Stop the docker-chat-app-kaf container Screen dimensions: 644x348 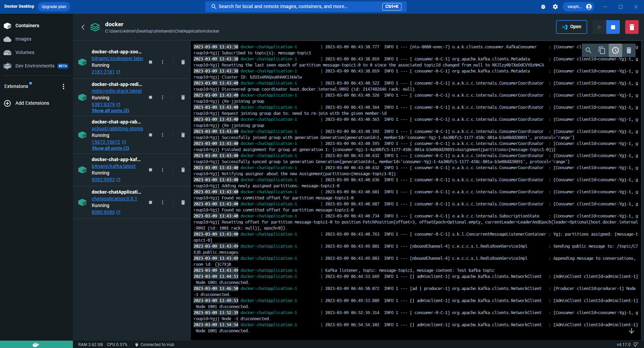tap(151, 170)
